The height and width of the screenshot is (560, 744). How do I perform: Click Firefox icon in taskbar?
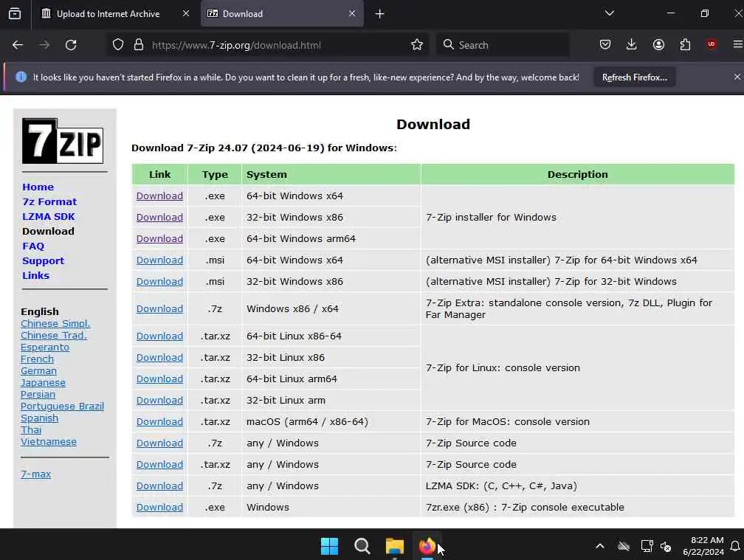click(x=427, y=546)
